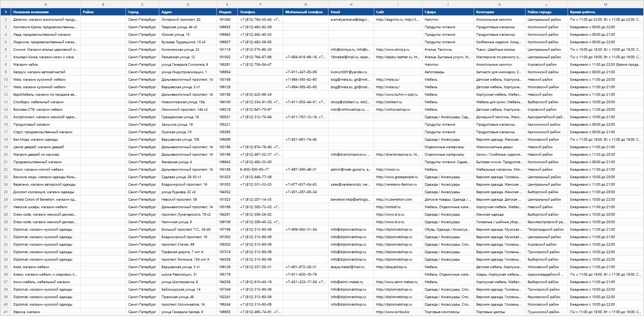Image resolution: width=644 pixels, height=322 pixels.
Task: Select mobile number '+7–921–961–74–45'
Action: pyautogui.click(x=306, y=140)
